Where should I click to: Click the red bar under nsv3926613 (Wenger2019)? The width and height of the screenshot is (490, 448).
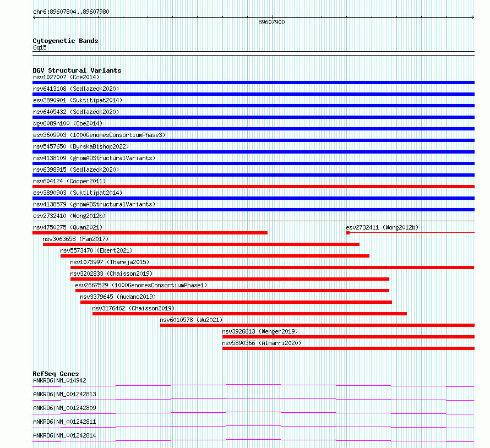(349, 337)
